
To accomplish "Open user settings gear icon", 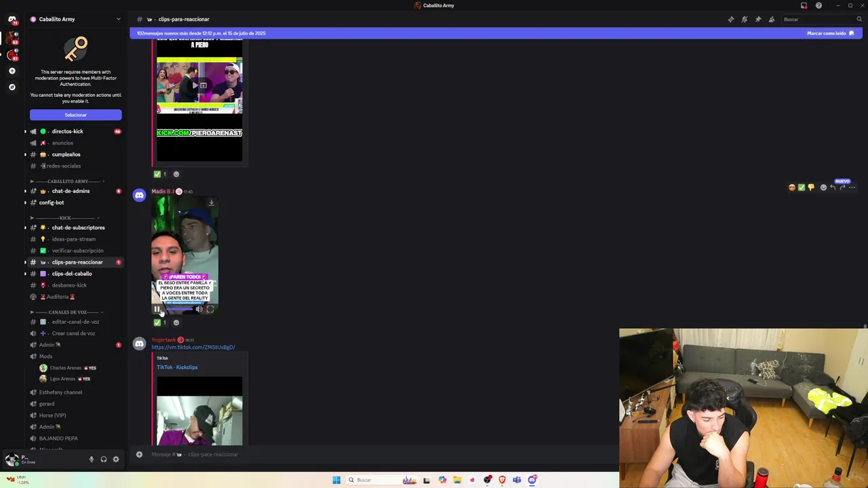I will (116, 460).
